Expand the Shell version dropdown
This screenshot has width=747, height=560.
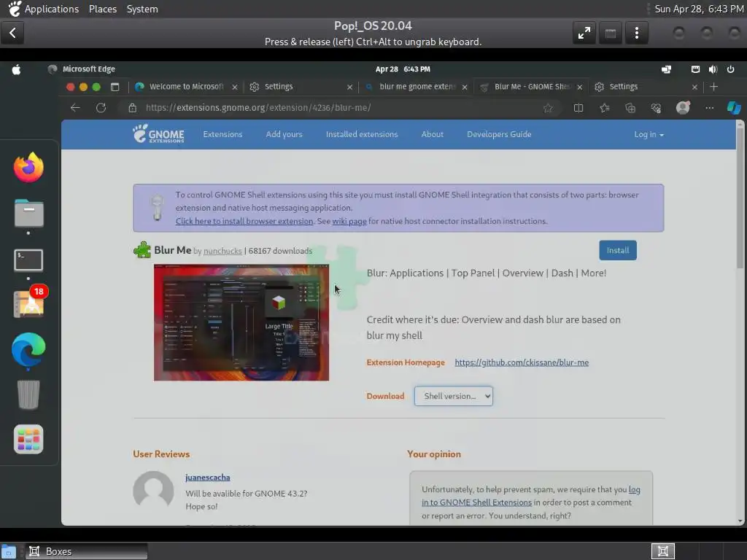pyautogui.click(x=454, y=396)
